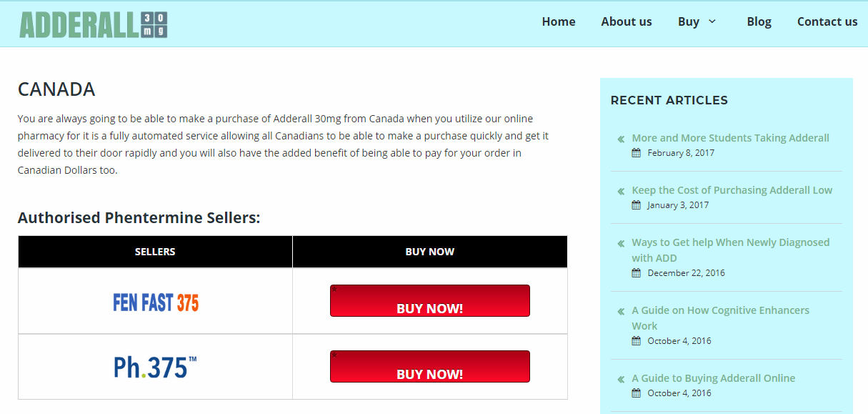Open 'Ways to Get help When Newly Diagnosed' article
This screenshot has width=868, height=414.
(730, 250)
